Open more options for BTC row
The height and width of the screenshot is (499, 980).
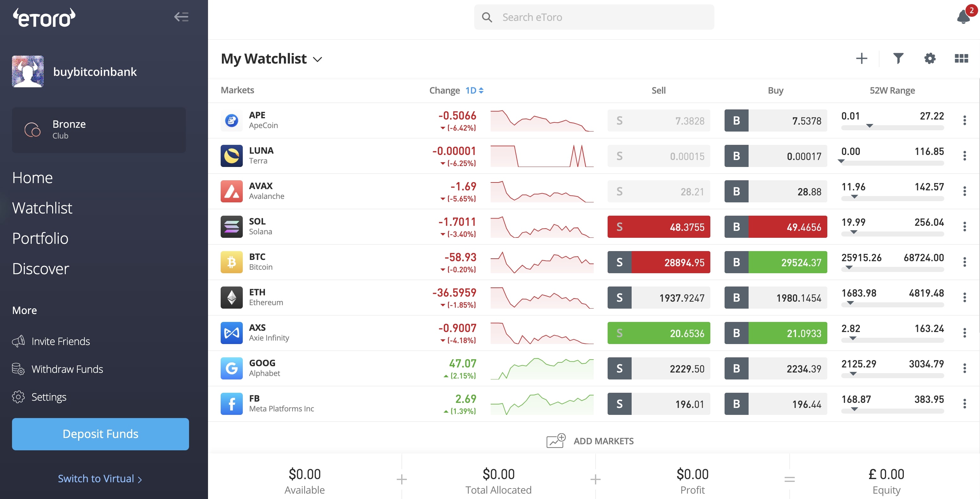point(965,262)
